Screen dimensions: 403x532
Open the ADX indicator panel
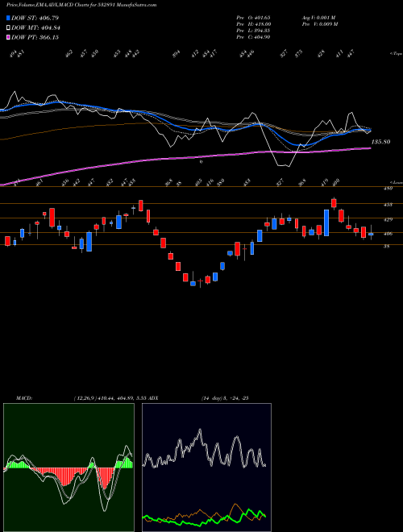point(206,468)
